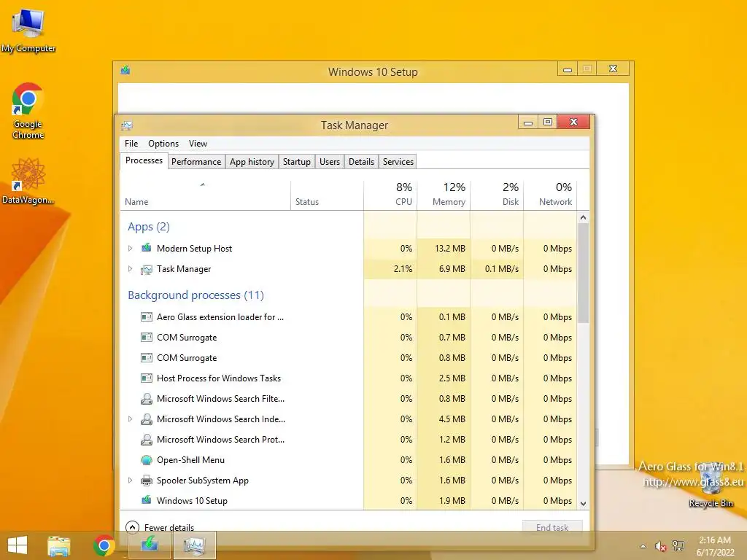Image resolution: width=747 pixels, height=560 pixels.
Task: Open network status tray icon
Action: (x=678, y=546)
